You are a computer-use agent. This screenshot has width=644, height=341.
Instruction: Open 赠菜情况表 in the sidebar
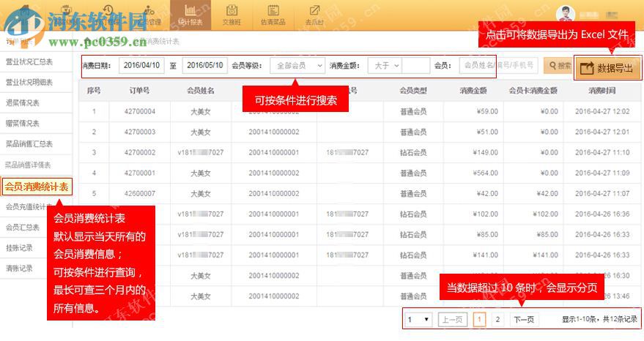point(23,124)
